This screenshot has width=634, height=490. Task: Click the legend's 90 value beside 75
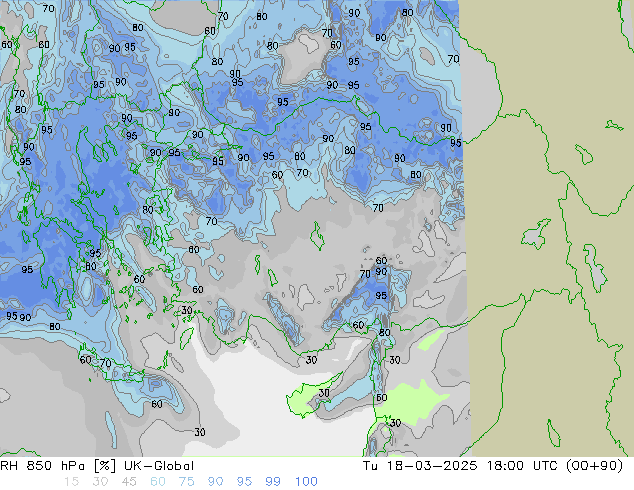[x=215, y=482]
